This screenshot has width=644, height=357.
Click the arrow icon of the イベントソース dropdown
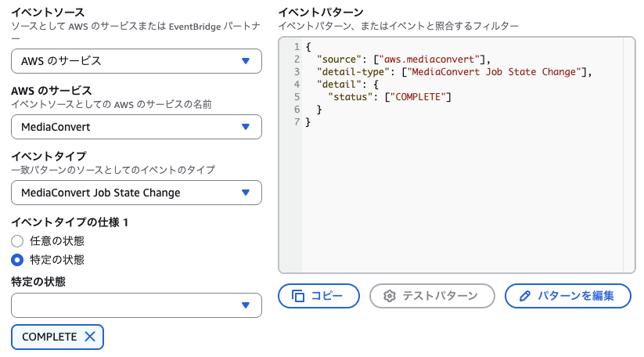tap(246, 61)
